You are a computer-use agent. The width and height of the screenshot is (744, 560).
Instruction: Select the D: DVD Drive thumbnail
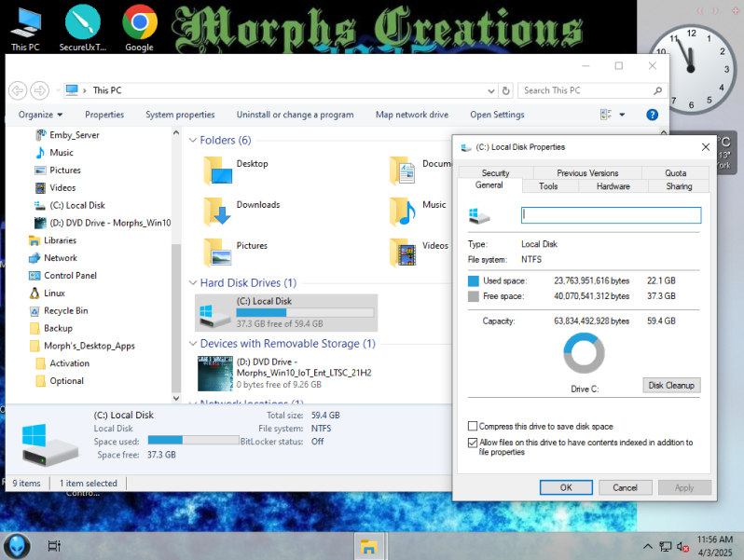(x=215, y=374)
